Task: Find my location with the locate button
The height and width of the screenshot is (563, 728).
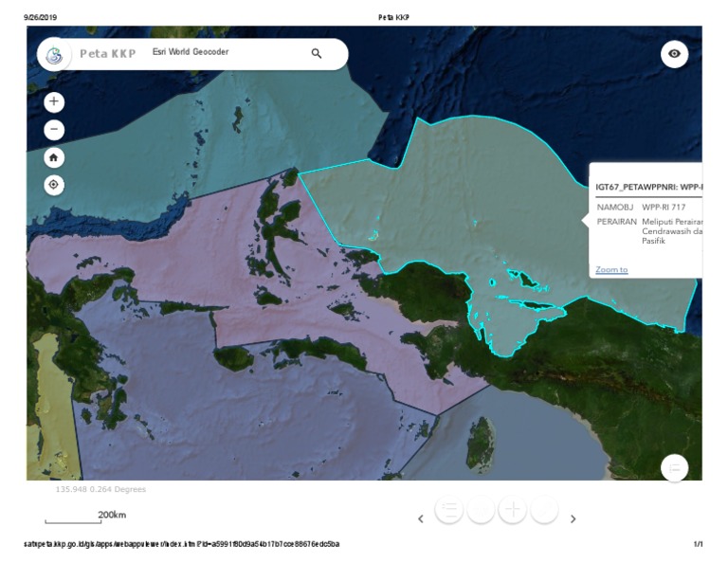Action: coord(54,185)
